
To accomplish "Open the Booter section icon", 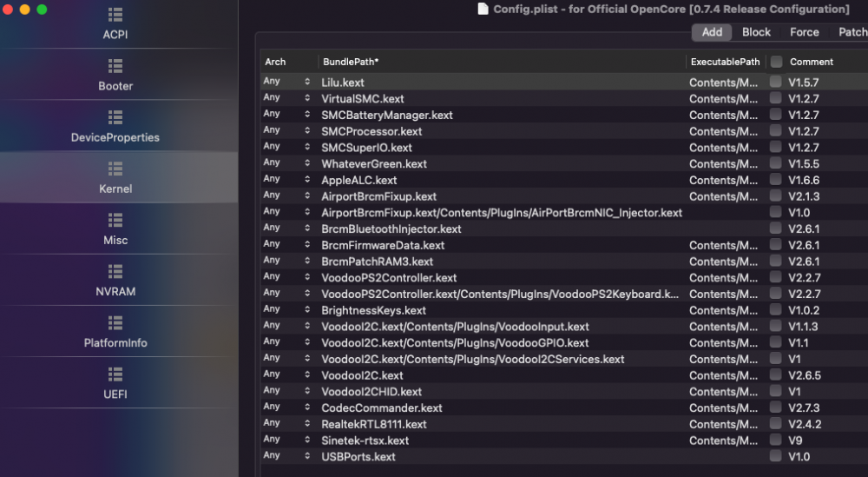I will (x=115, y=67).
